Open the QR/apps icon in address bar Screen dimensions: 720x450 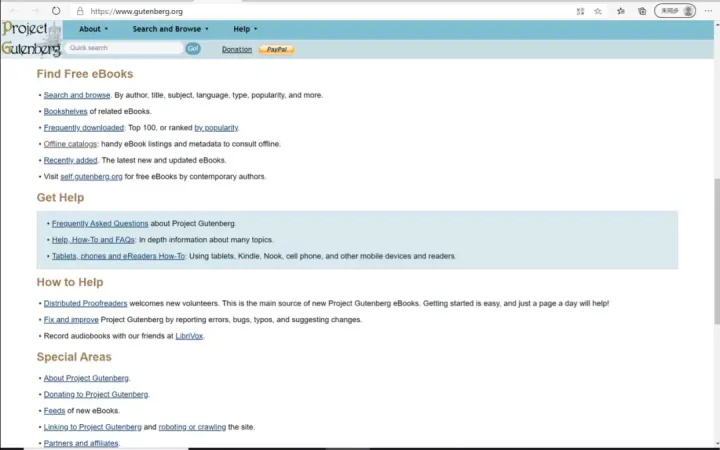[580, 11]
